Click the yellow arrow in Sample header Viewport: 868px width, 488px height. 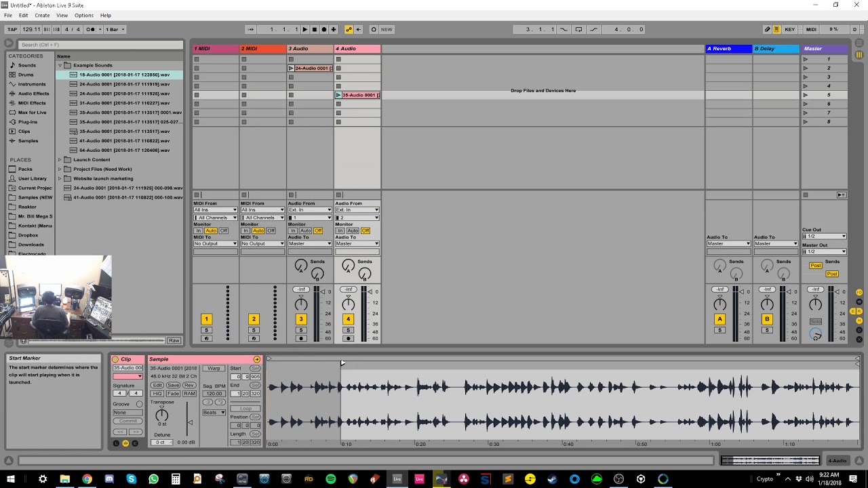click(x=256, y=359)
